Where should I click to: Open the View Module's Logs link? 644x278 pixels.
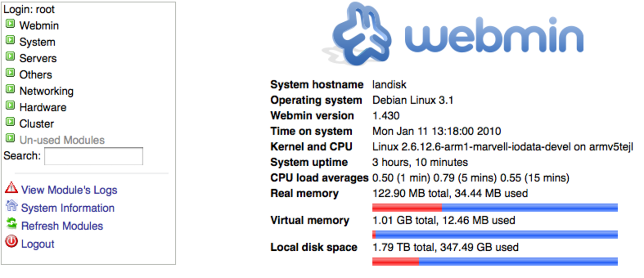click(69, 190)
